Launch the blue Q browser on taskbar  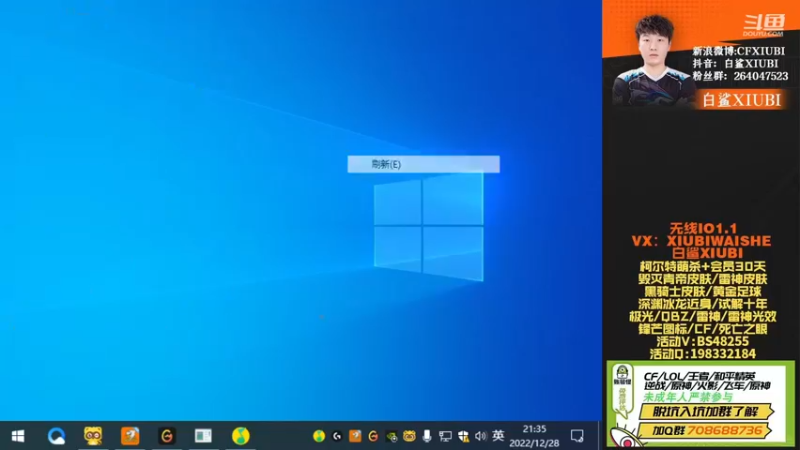pyautogui.click(x=56, y=436)
